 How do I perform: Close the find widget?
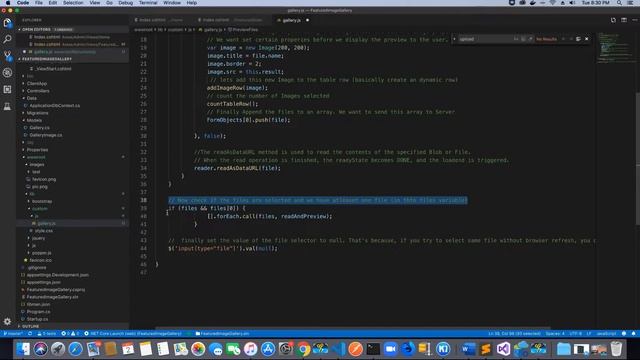tap(587, 39)
